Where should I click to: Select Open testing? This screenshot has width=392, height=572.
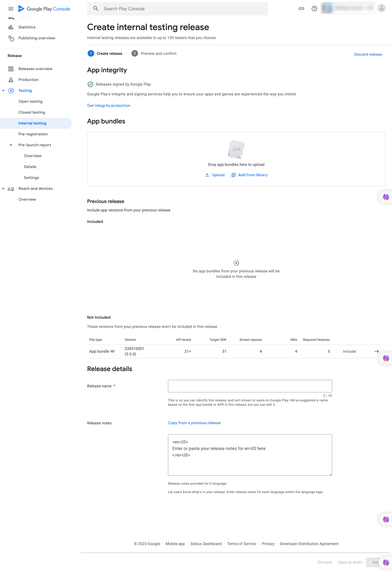pyautogui.click(x=30, y=101)
